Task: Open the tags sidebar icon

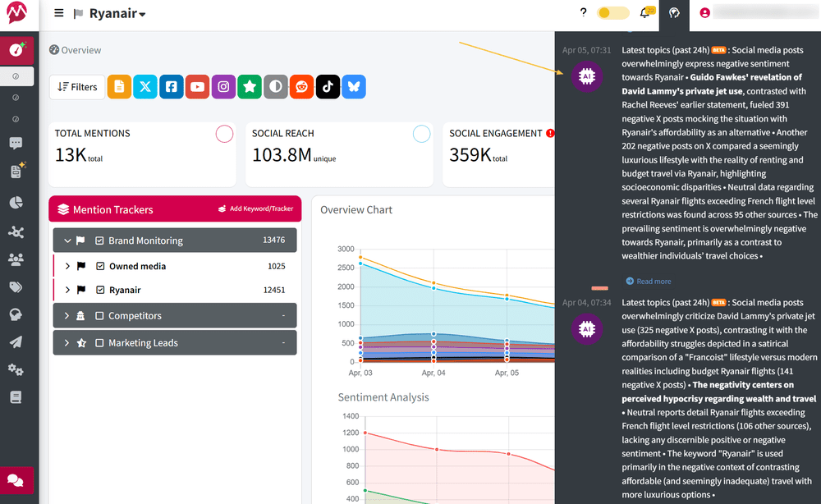Action: (x=16, y=286)
